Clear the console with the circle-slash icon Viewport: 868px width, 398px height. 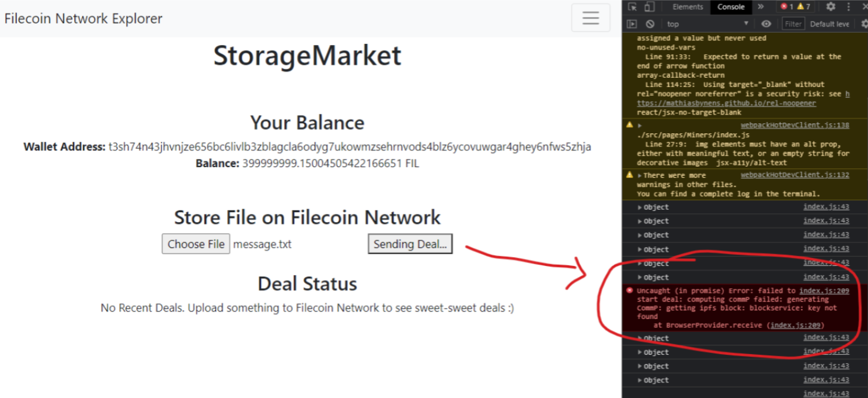(650, 23)
